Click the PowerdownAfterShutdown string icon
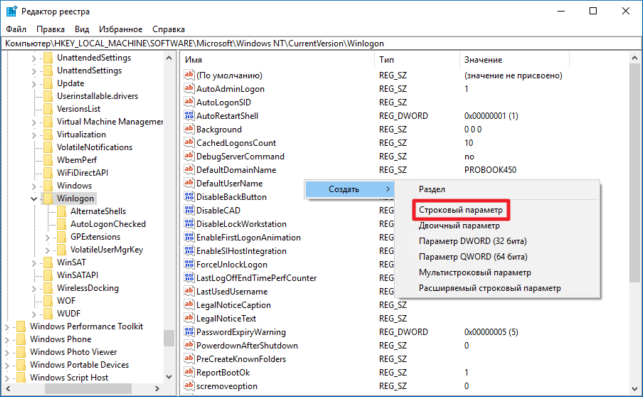The height and width of the screenshot is (397, 643). coord(189,346)
